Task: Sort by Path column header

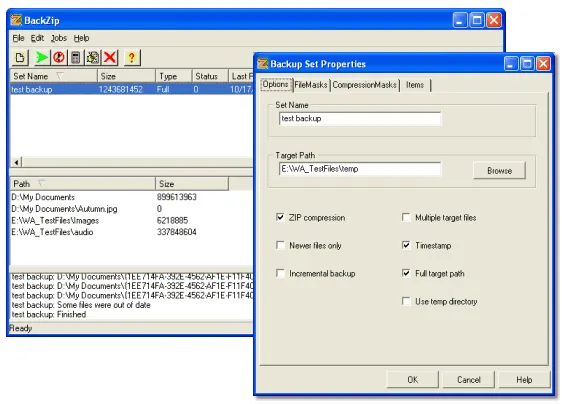Action: click(x=83, y=184)
